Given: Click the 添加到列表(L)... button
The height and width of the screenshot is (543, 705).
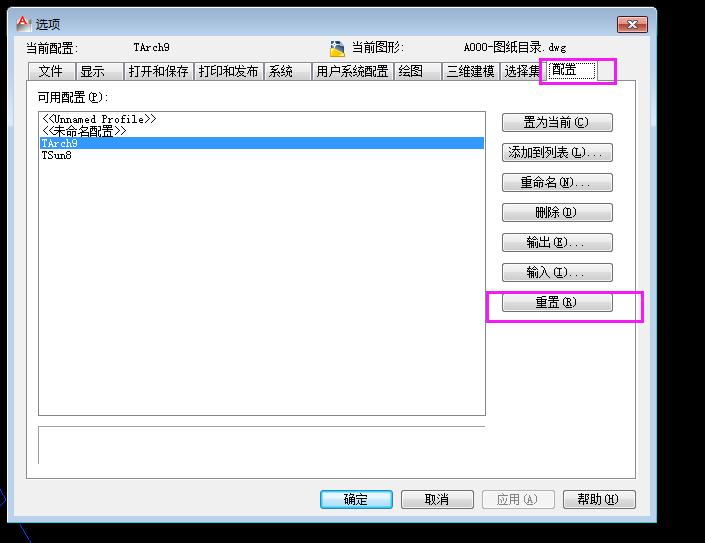Looking at the screenshot, I should 557,152.
